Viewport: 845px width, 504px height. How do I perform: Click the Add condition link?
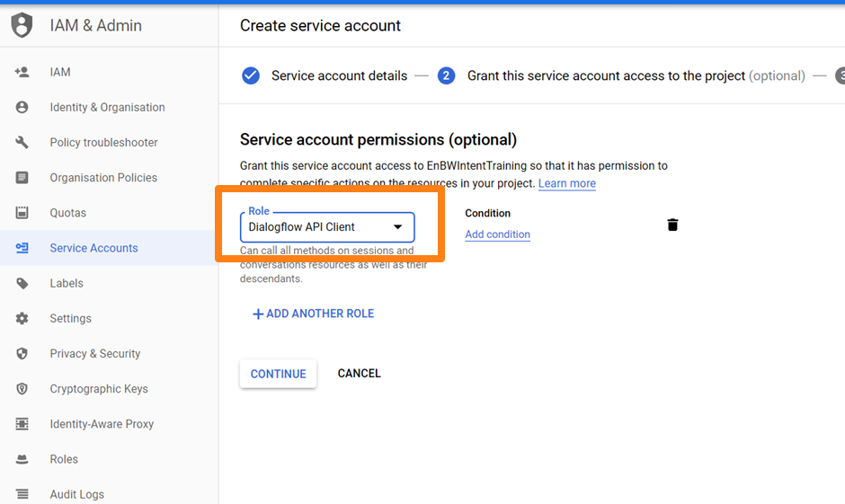(497, 234)
